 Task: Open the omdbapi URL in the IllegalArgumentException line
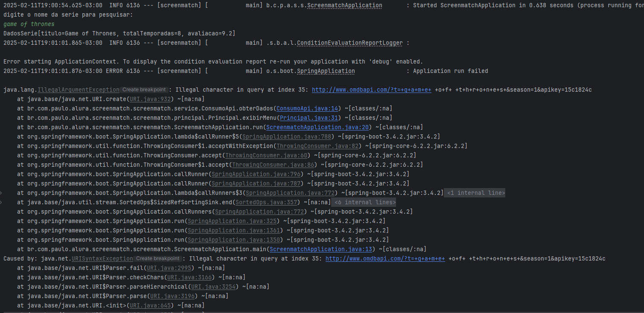tap(372, 90)
